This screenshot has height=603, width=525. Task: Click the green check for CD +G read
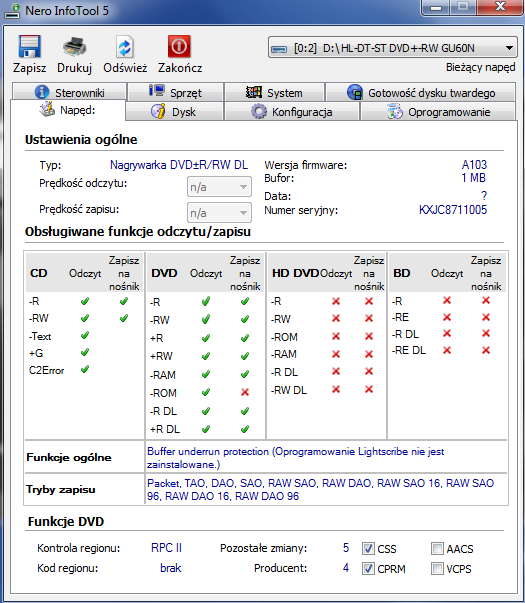[x=85, y=352]
